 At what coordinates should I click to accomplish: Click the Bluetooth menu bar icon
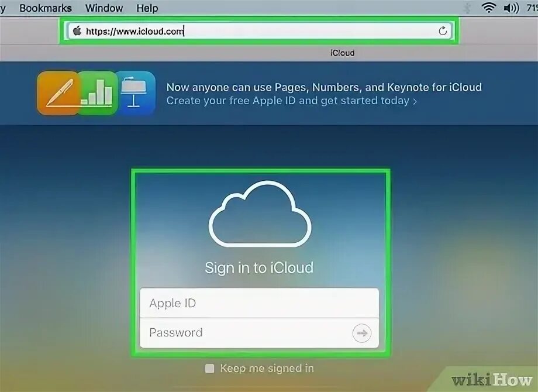tap(467, 8)
